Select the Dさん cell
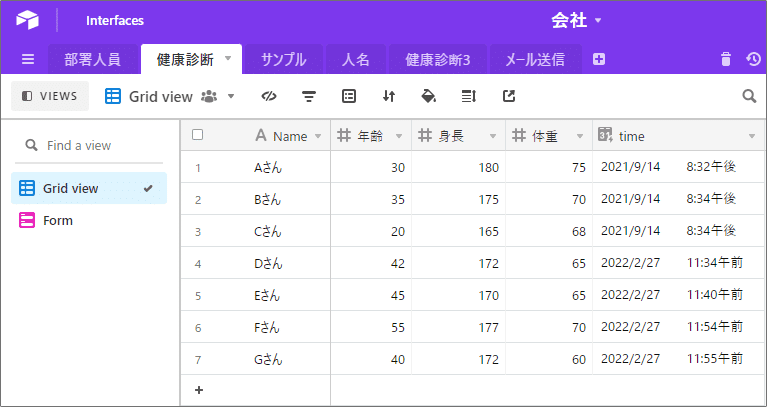 tap(268, 264)
